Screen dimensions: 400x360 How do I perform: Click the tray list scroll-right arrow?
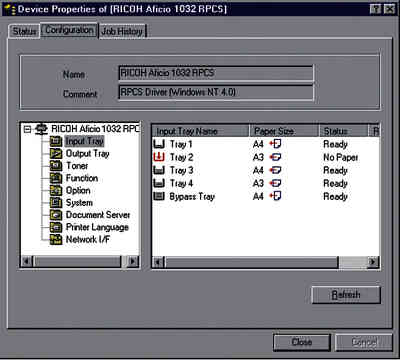click(x=373, y=262)
